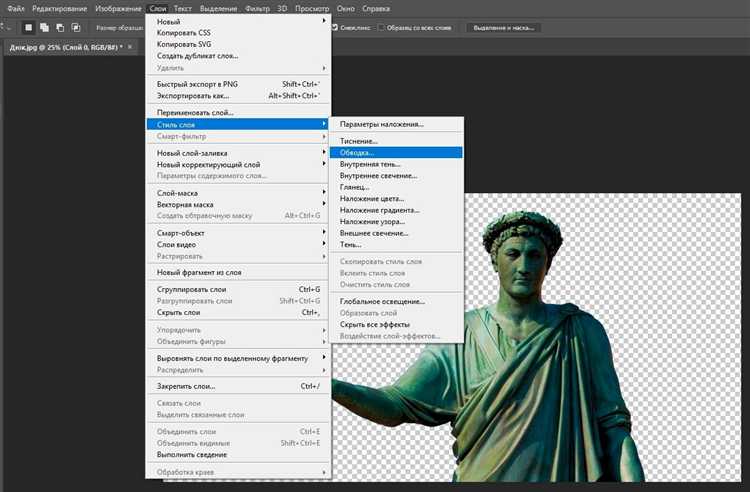Click the Слои menu in menu bar
The image size is (750, 492).
pyautogui.click(x=158, y=9)
